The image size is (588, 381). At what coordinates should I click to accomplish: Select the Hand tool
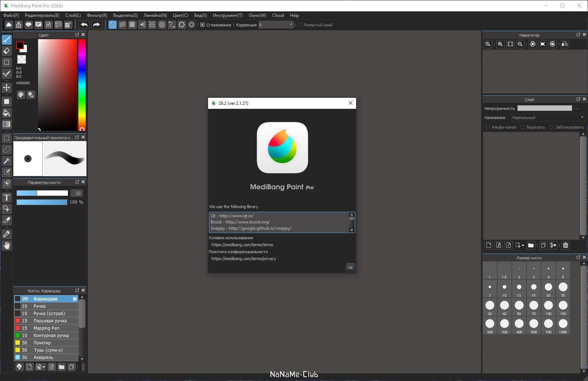click(7, 245)
